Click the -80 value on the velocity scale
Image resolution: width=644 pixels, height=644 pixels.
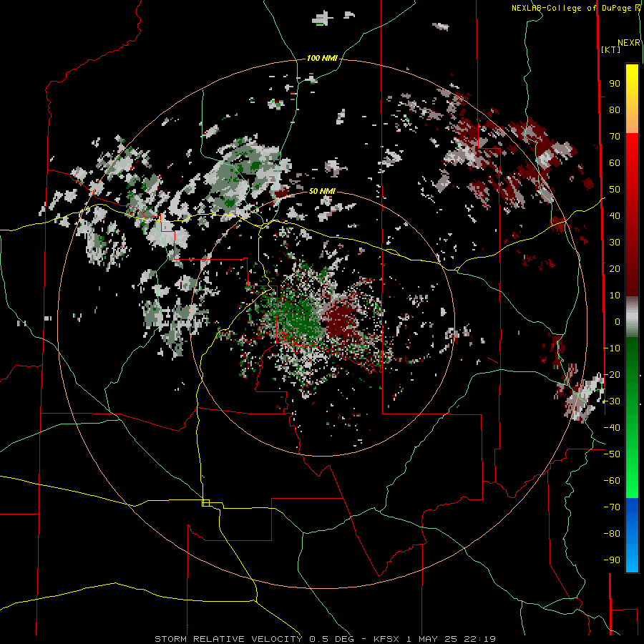click(x=612, y=534)
